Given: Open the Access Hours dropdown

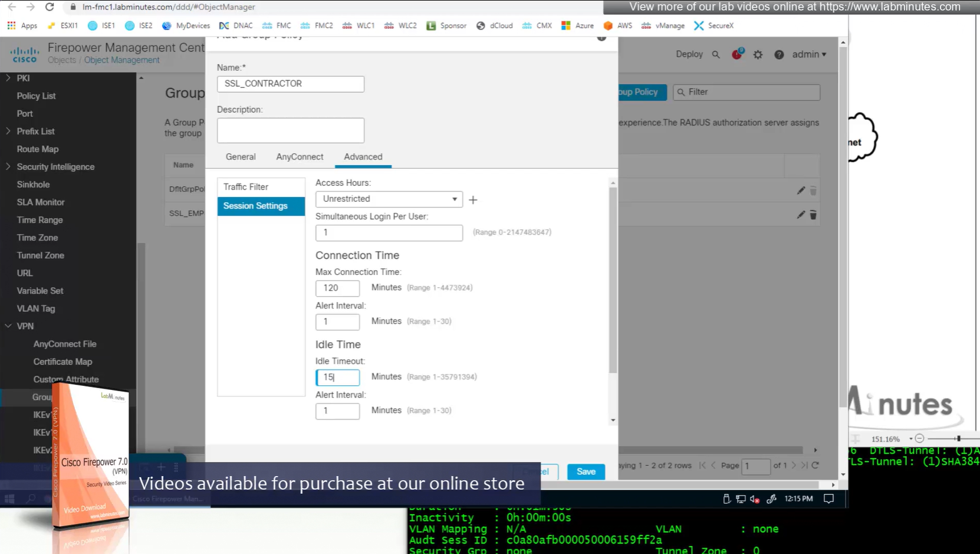Looking at the screenshot, I should [389, 199].
